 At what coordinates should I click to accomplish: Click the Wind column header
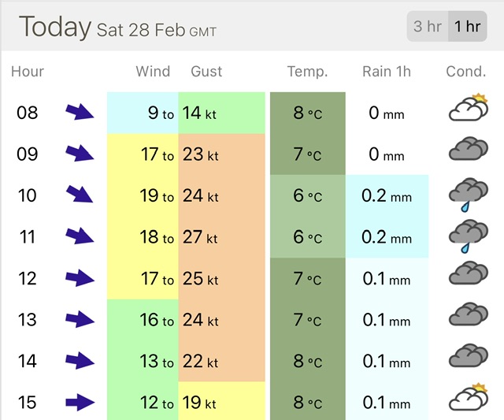153,72
